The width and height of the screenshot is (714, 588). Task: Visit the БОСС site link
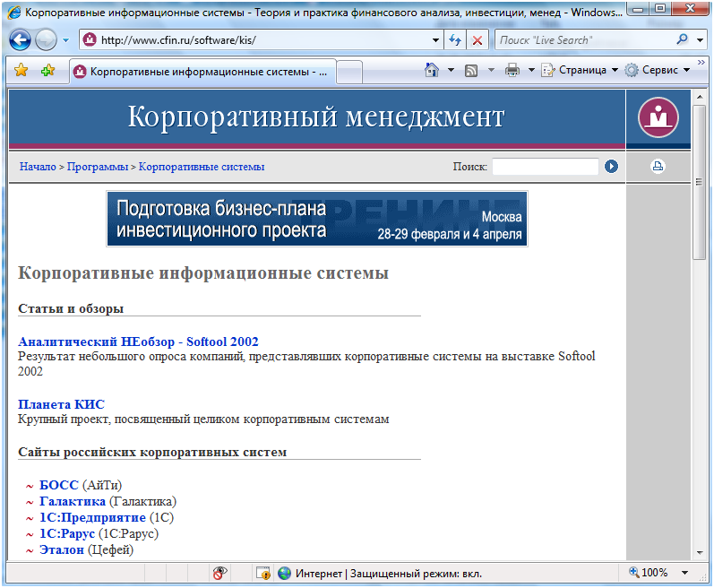pos(59,485)
